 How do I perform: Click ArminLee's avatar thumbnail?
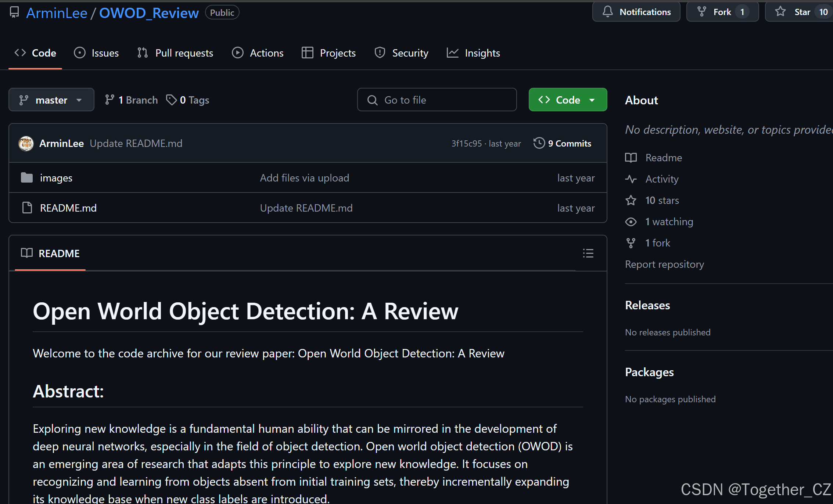point(26,143)
